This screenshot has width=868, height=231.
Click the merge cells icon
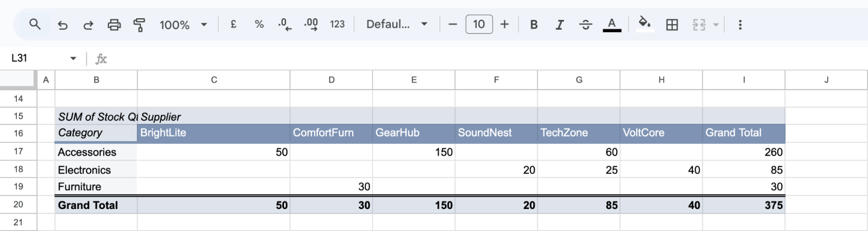click(x=699, y=25)
